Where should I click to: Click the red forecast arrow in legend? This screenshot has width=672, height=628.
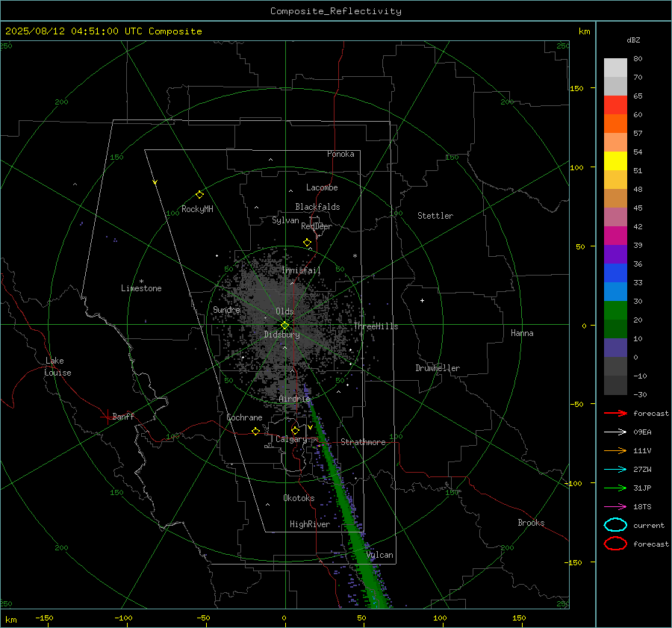point(615,413)
